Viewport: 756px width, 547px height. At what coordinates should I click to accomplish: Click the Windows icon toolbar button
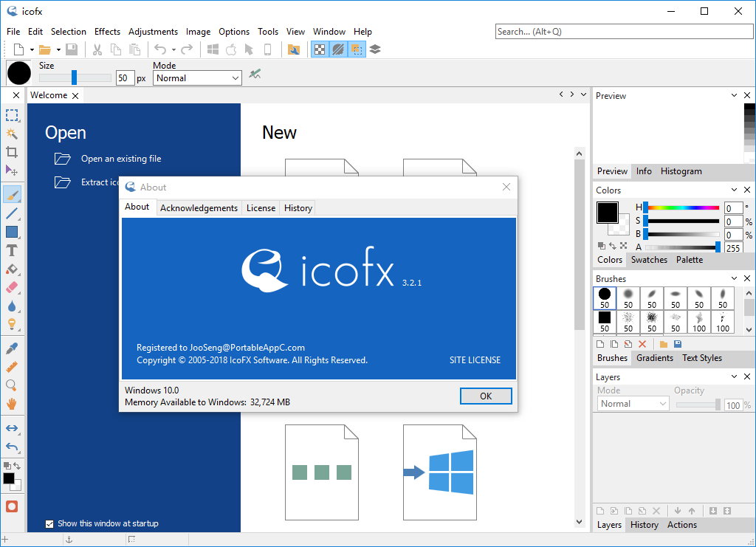tap(213, 49)
